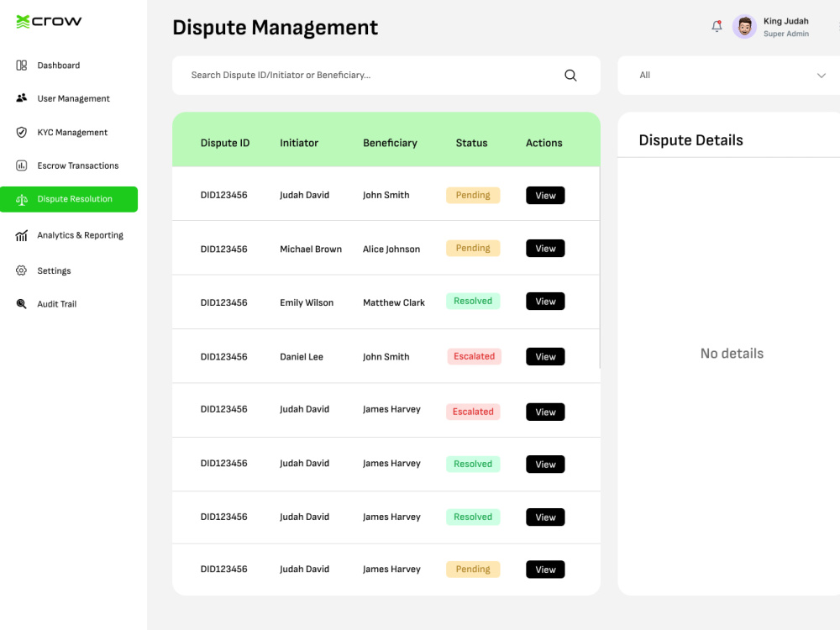The width and height of the screenshot is (840, 630).
Task: Navigate to Escrow Transactions
Action: coord(78,165)
